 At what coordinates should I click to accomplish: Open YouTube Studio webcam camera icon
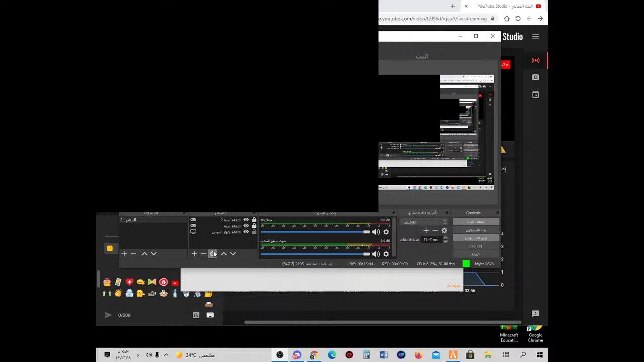click(535, 77)
